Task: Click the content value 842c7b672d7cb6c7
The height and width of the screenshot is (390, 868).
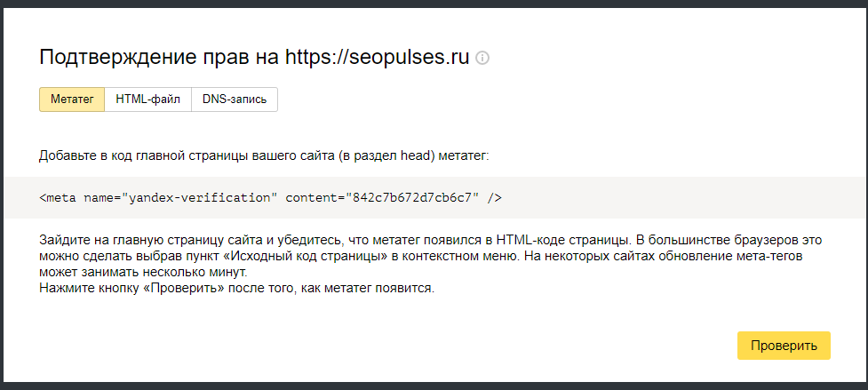Action: (412, 198)
